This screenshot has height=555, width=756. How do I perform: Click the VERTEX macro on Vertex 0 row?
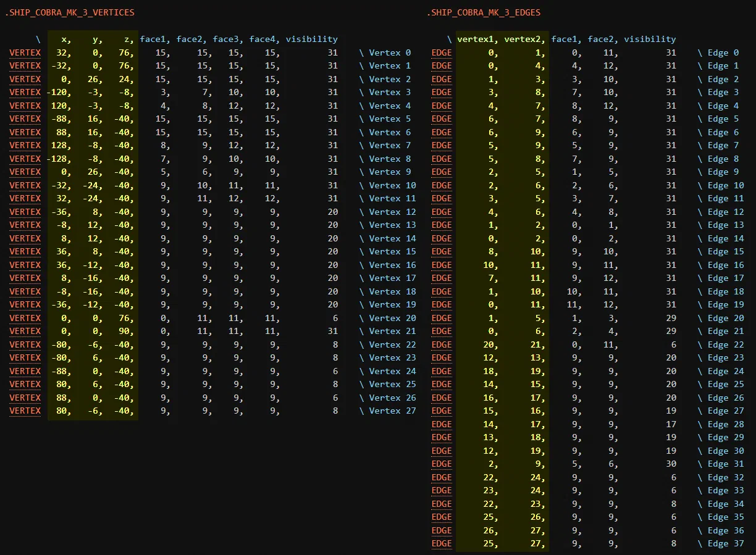point(25,52)
